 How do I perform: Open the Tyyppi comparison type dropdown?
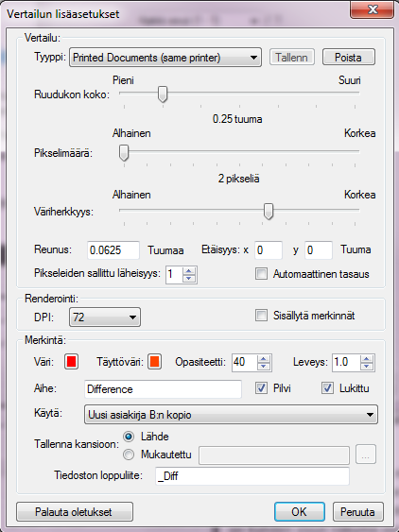click(x=165, y=58)
